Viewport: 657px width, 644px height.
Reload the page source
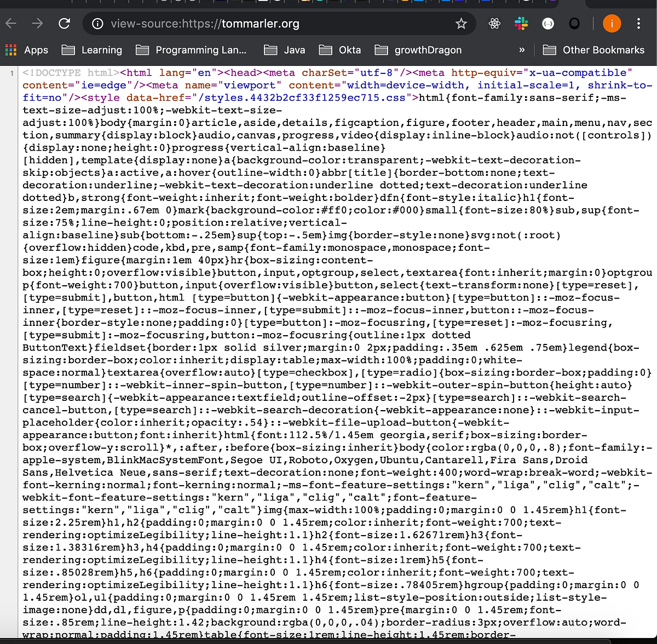click(x=64, y=24)
